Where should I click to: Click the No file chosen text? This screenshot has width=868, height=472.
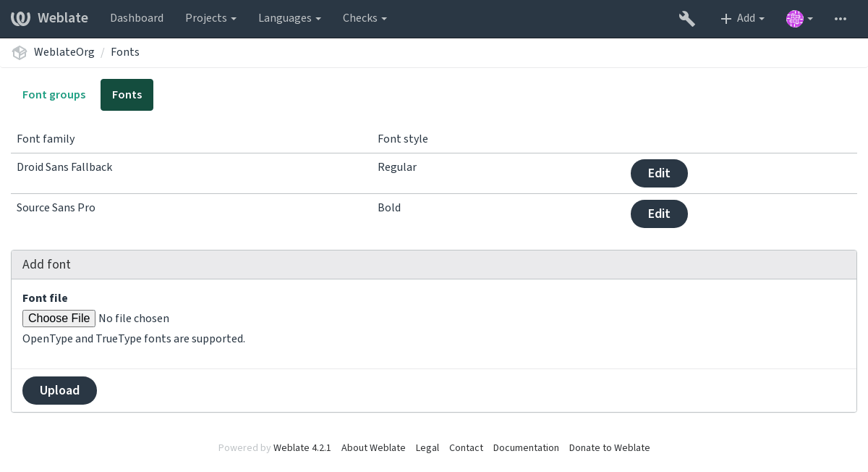[x=134, y=319]
